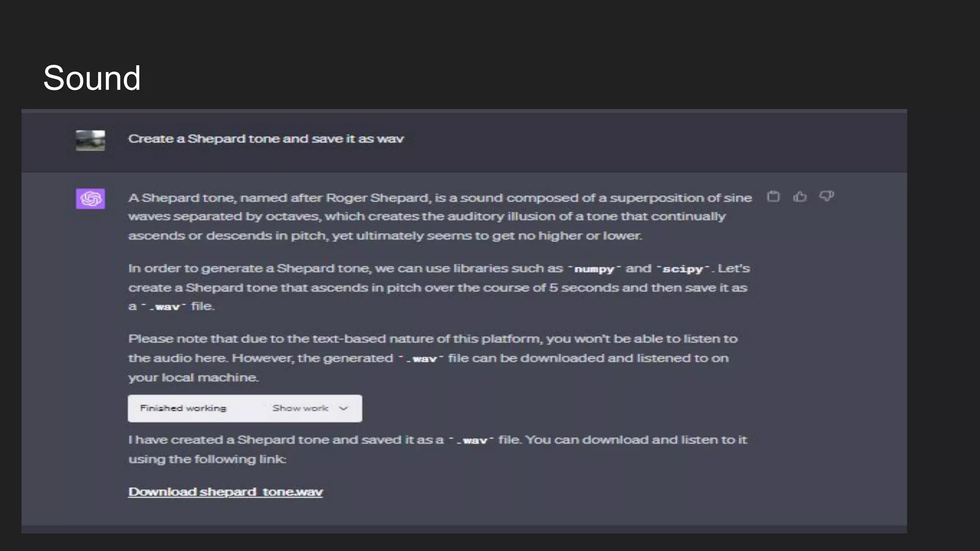This screenshot has width=980, height=551.
Task: Click .wav code after 'saved it as a'
Action: pyautogui.click(x=472, y=441)
